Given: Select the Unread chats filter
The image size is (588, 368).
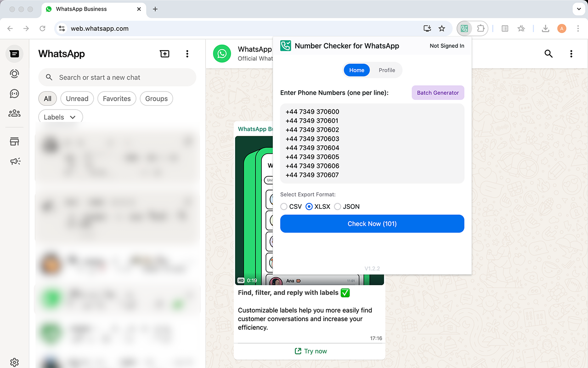Looking at the screenshot, I should click(x=77, y=98).
